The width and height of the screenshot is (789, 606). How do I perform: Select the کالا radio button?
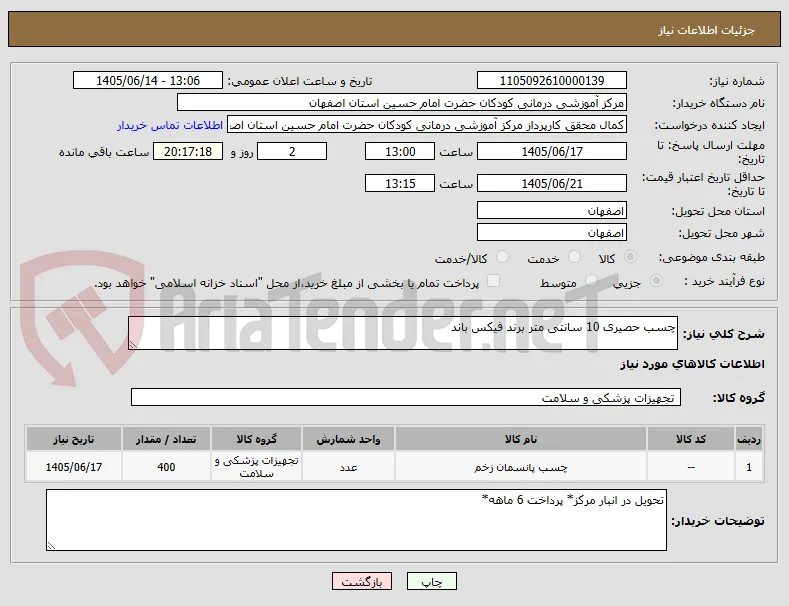click(x=630, y=257)
